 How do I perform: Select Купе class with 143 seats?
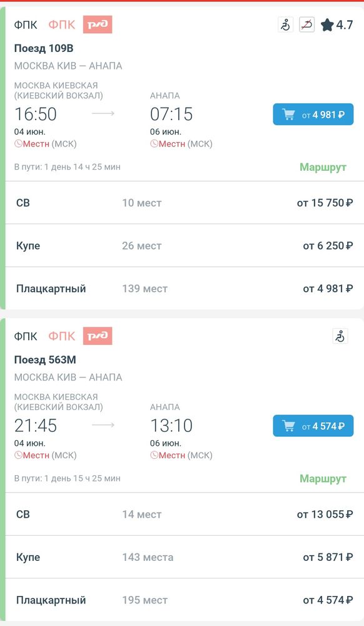coord(185,557)
